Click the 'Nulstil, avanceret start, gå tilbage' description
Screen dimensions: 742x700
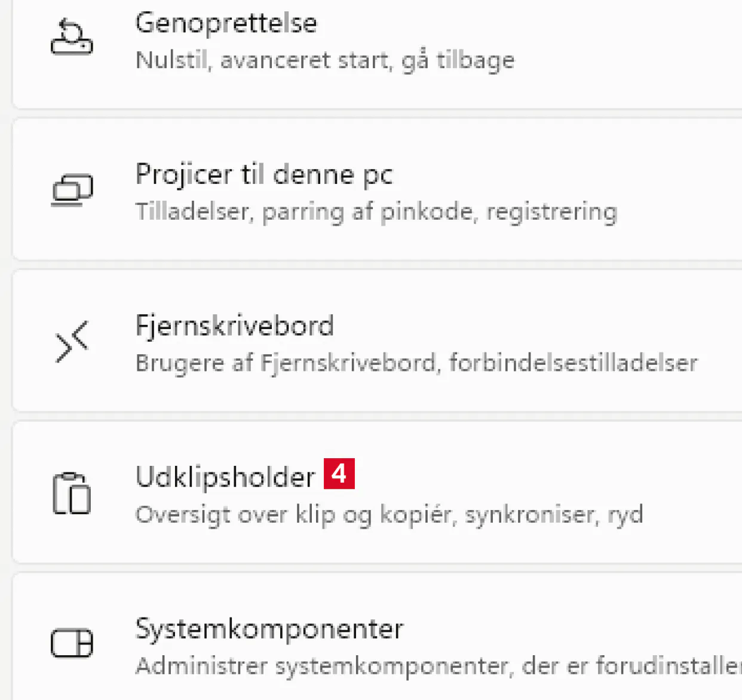325,60
